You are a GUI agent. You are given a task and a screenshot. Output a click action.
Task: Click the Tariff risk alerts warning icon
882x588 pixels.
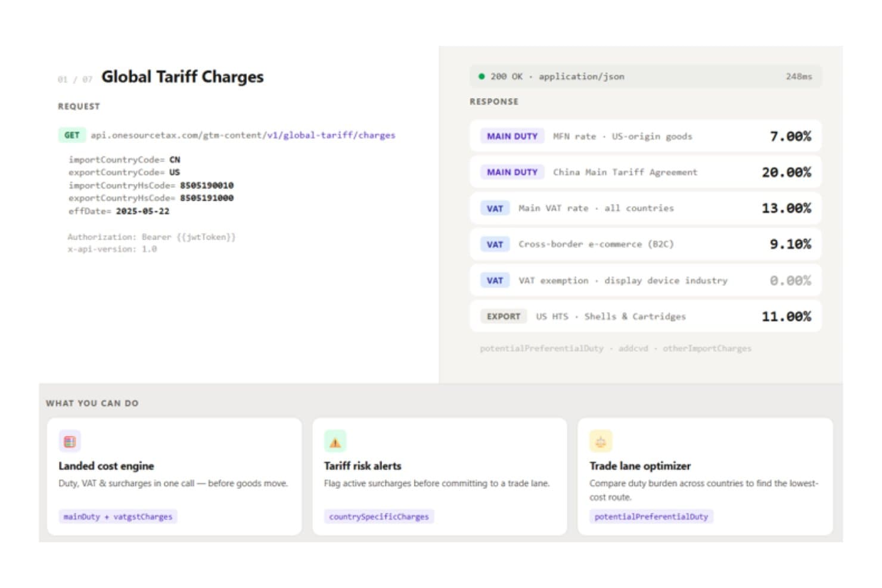point(335,441)
